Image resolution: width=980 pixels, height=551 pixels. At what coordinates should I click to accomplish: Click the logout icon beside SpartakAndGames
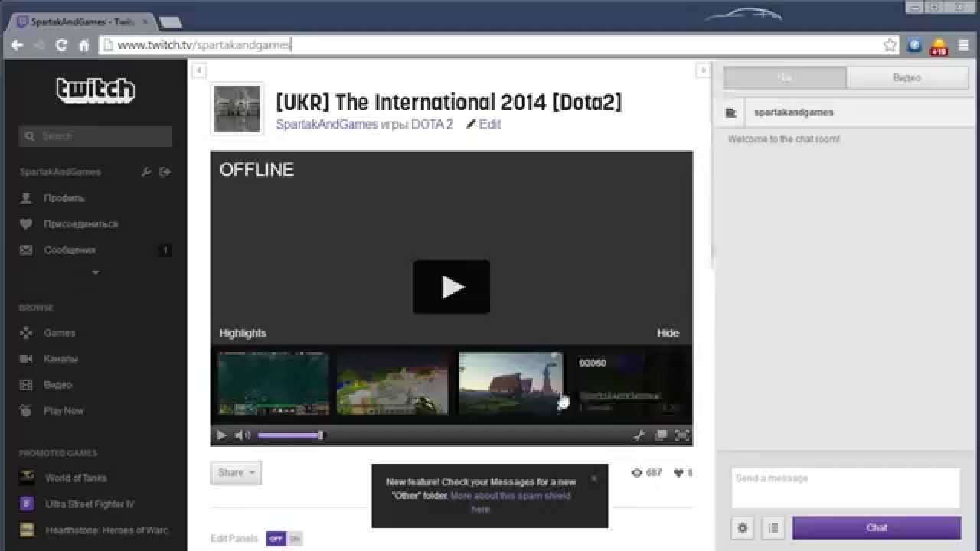click(x=165, y=172)
